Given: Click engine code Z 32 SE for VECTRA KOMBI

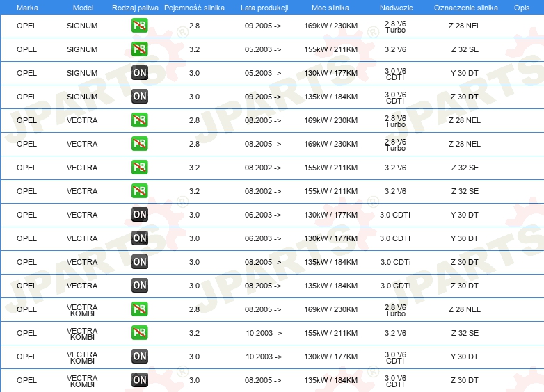Looking at the screenshot, I should coord(465,333).
